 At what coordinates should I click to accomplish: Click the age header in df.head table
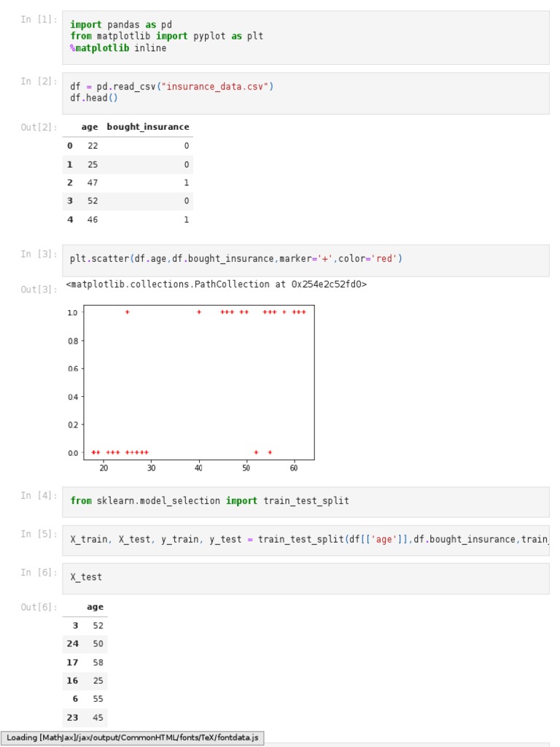pyautogui.click(x=89, y=127)
